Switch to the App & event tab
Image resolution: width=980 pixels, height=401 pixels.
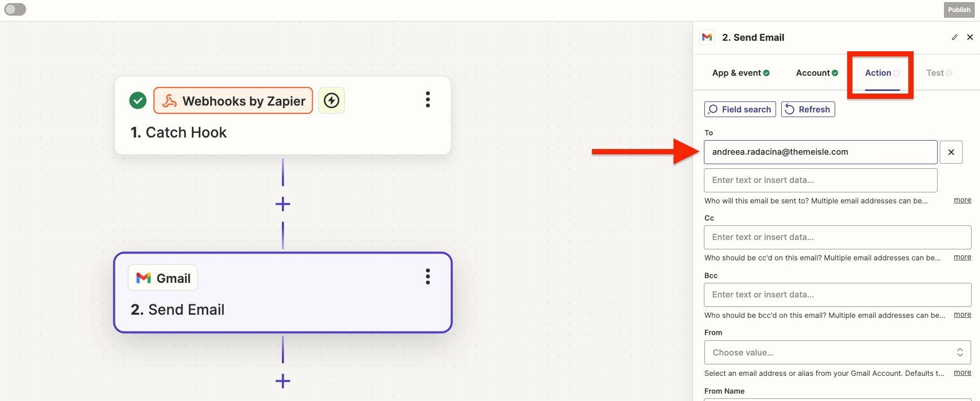tap(740, 73)
